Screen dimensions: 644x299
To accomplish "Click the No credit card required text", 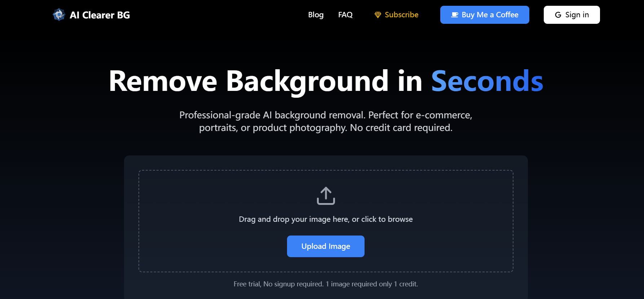I will coord(401,128).
